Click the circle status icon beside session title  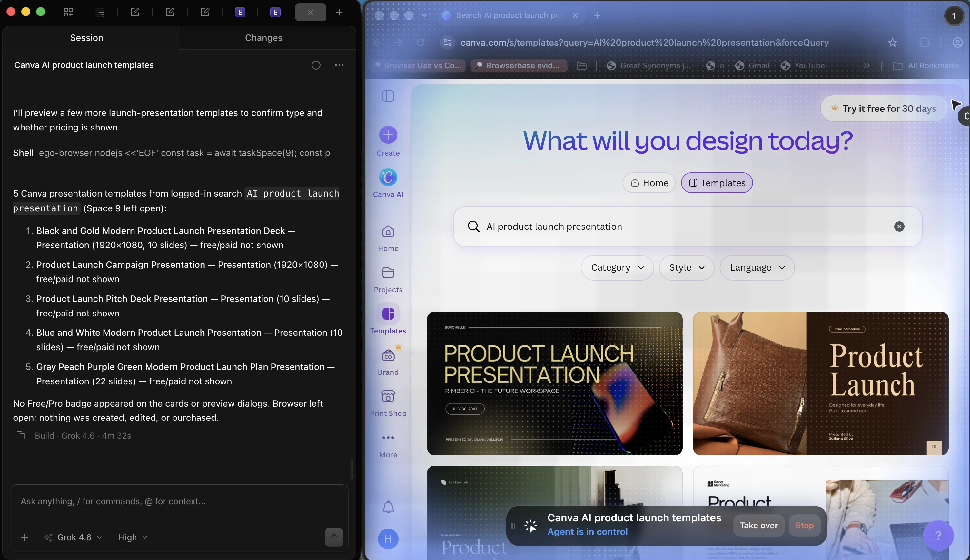(x=316, y=65)
